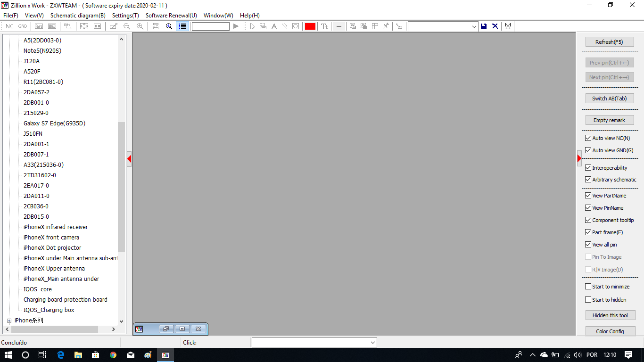
Task: Select Galaxy S7 Edge(G935D) tree item
Action: click(x=54, y=123)
